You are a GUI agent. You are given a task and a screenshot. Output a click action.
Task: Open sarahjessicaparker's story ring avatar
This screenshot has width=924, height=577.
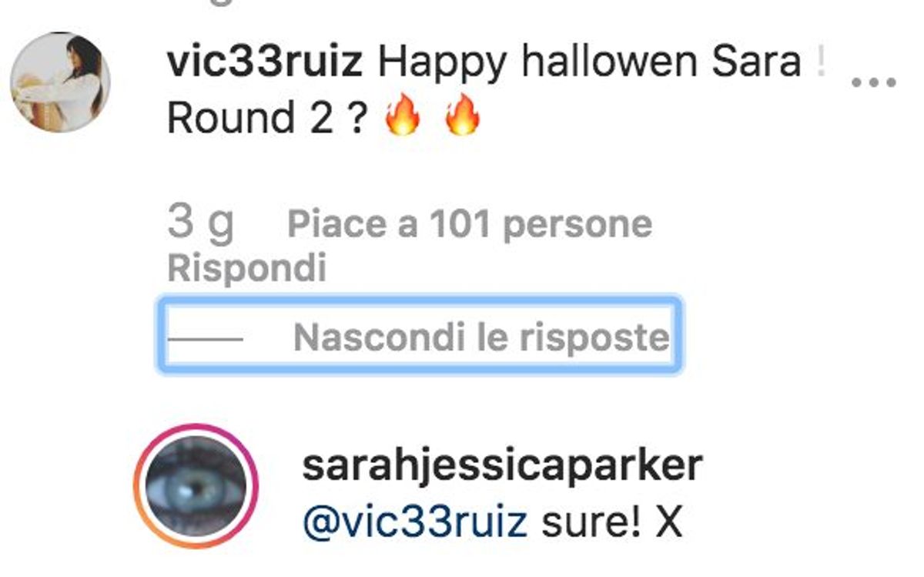pos(196,485)
